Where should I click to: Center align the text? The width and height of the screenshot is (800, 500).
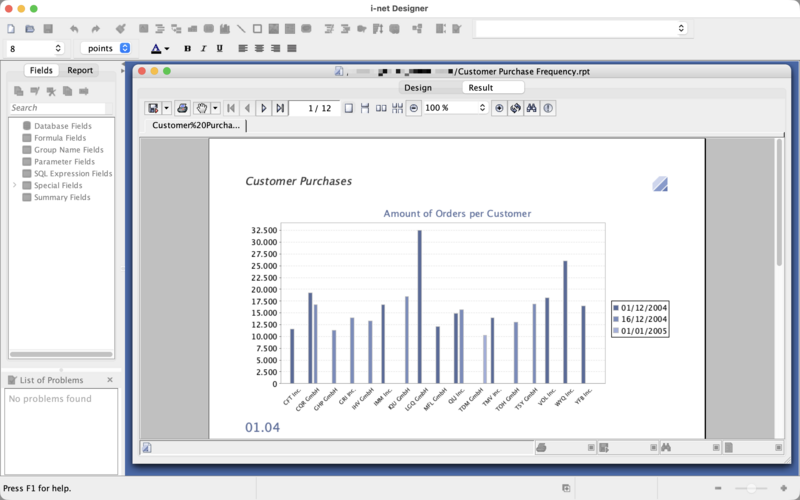(x=259, y=48)
